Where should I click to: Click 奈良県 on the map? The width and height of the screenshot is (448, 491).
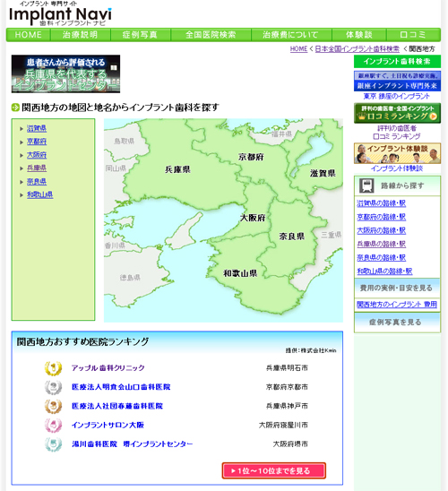[291, 237]
